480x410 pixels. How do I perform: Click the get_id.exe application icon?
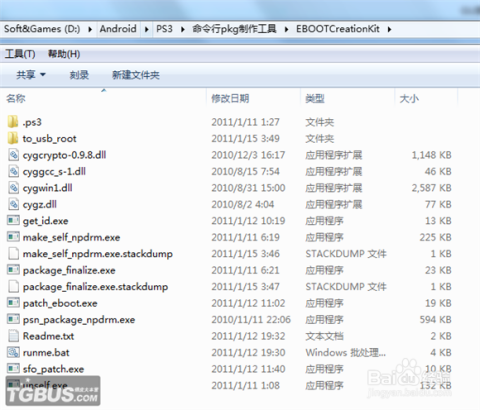[x=13, y=220]
